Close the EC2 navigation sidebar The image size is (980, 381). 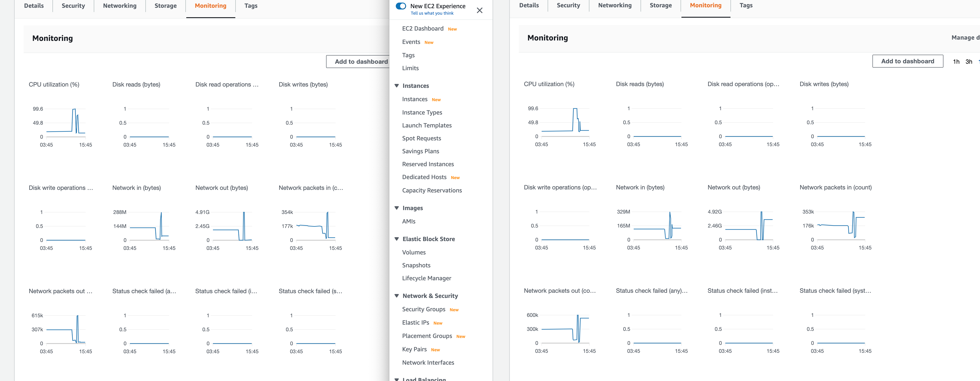click(479, 10)
